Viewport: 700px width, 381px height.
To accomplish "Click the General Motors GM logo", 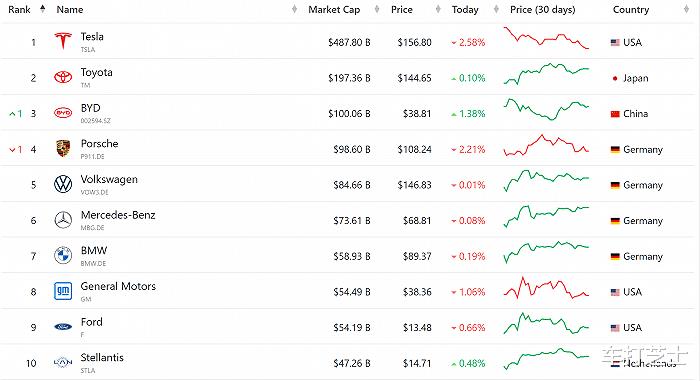I will pos(63,291).
